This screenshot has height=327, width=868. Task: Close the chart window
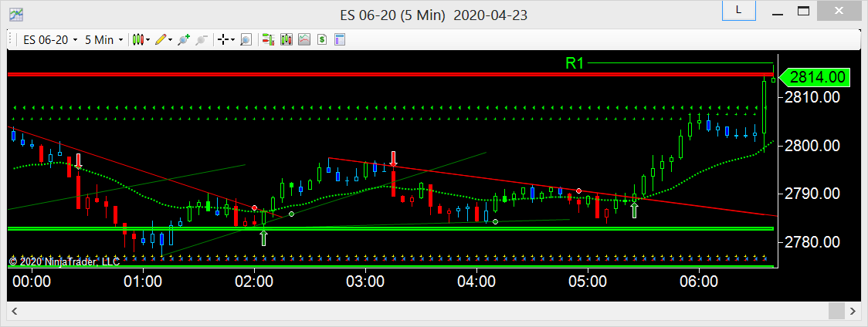(839, 10)
